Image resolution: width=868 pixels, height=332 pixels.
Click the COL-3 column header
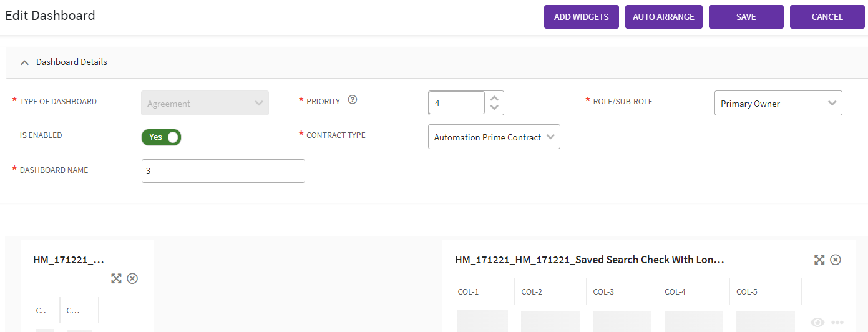[603, 292]
